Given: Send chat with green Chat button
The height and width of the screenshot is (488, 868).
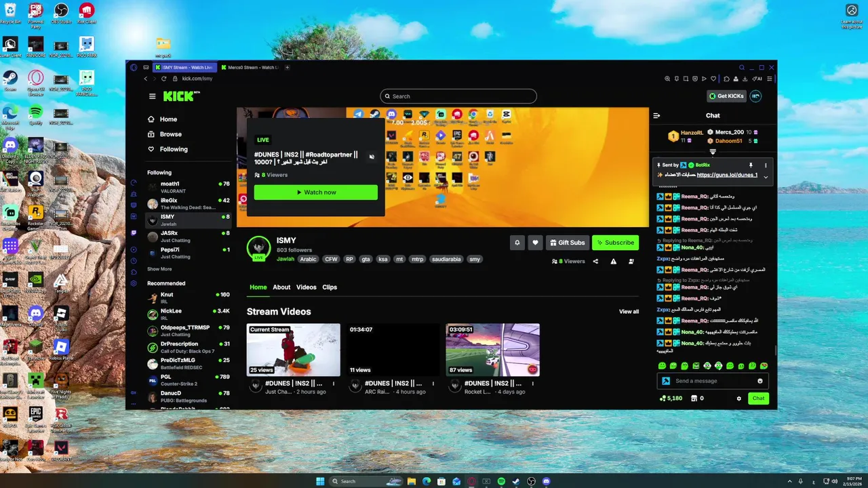Looking at the screenshot, I should click(758, 399).
